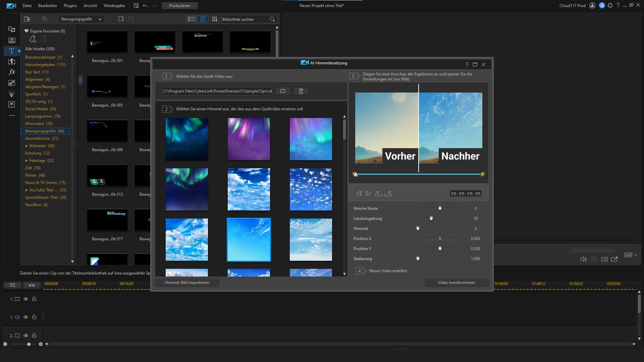Collapse the library category panel arrow

click(80, 80)
